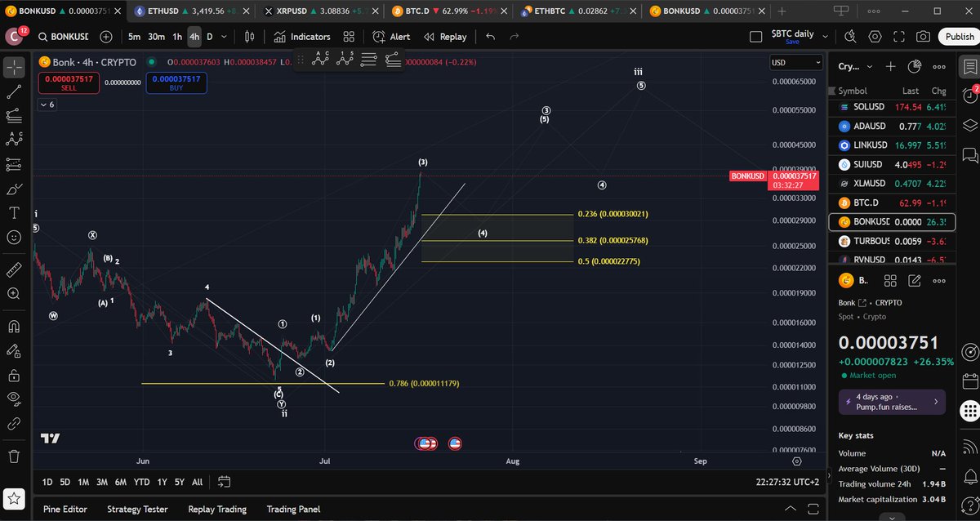The width and height of the screenshot is (980, 521).
Task: Expand the timeframe interval dropdown
Action: click(x=225, y=37)
